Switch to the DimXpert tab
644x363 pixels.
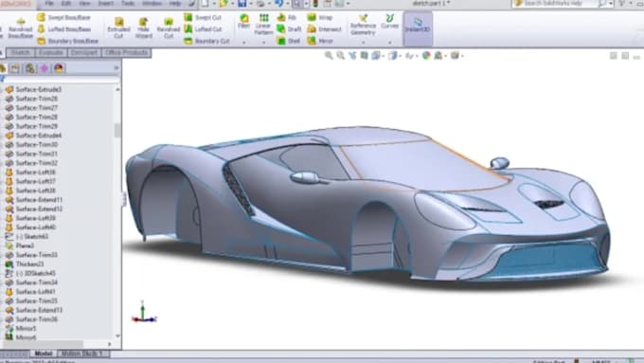(x=84, y=53)
